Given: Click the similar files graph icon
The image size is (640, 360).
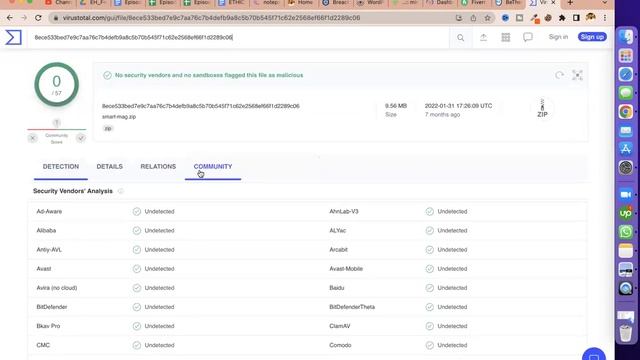Looking at the screenshot, I should [x=577, y=75].
